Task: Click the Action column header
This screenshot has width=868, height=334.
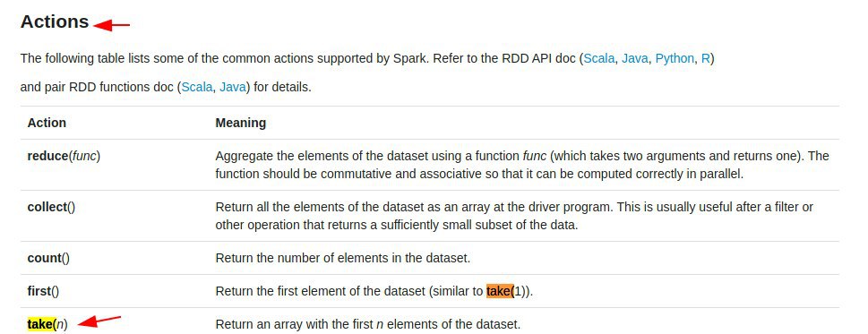Action: (47, 123)
